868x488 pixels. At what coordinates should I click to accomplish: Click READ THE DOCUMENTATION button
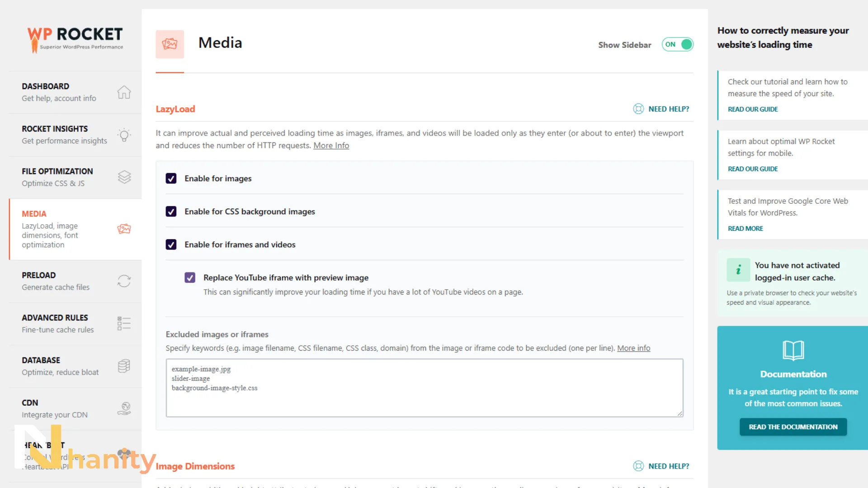click(793, 427)
